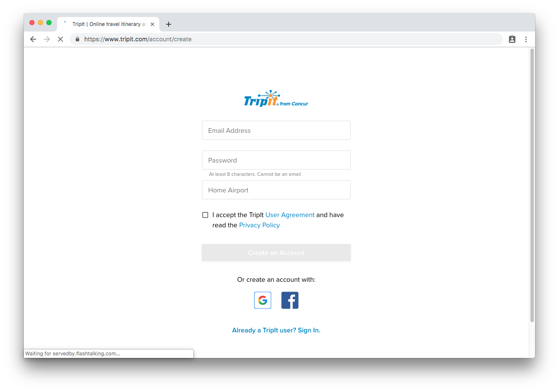Click the padlock site info icon
Viewport: 559px width, 392px height.
77,39
